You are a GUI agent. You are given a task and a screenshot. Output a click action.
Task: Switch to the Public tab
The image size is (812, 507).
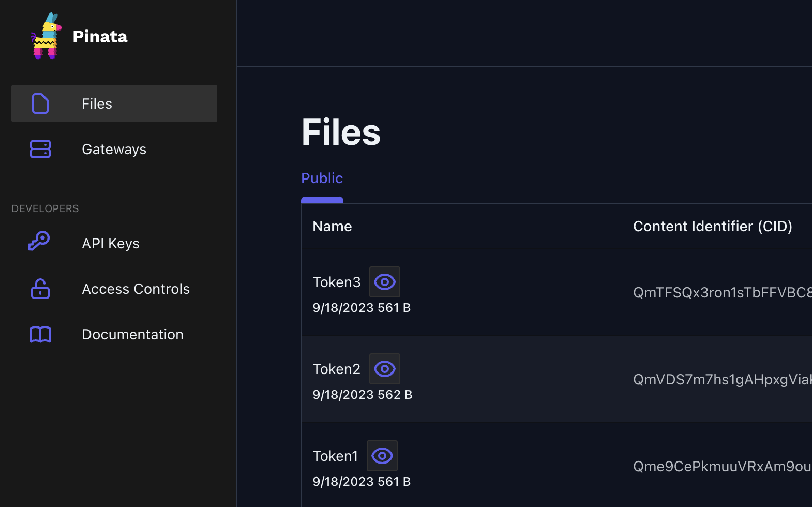point(322,178)
